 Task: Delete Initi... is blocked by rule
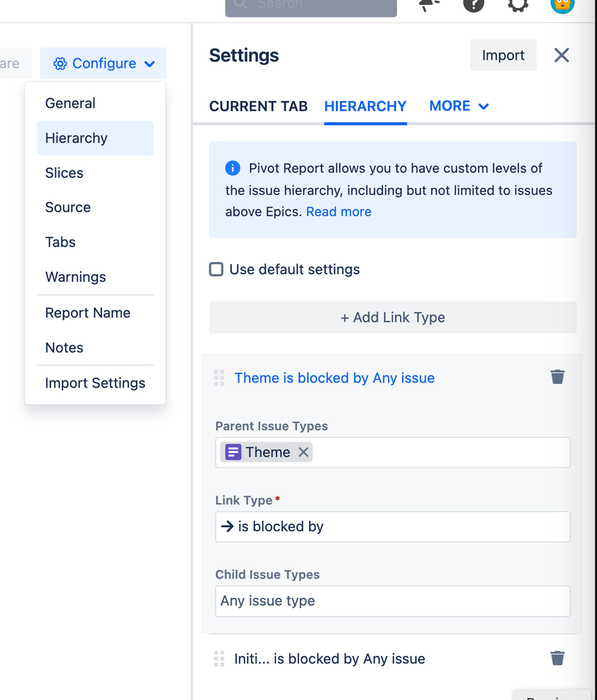click(557, 658)
